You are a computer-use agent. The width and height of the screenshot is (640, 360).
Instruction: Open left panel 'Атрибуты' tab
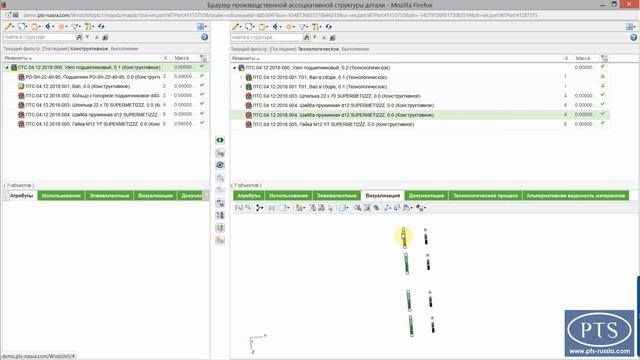(x=21, y=196)
